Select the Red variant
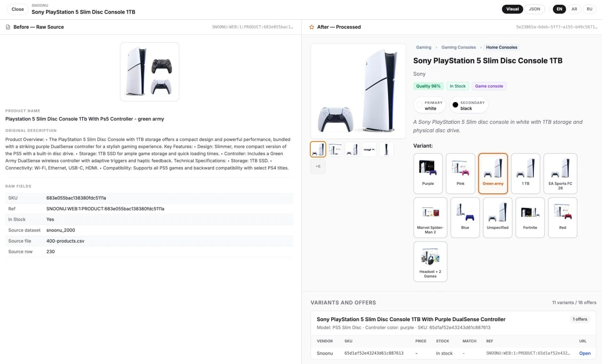Screen dimensions: 602x364 pos(563,218)
